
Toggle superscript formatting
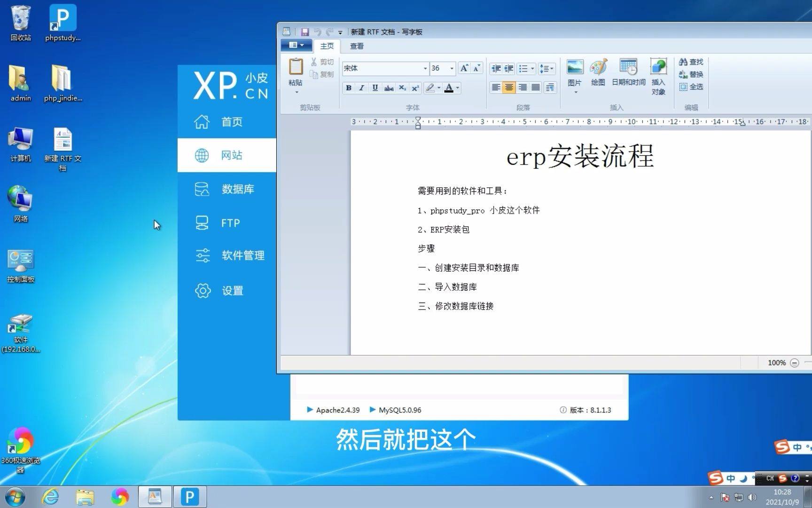(x=415, y=88)
